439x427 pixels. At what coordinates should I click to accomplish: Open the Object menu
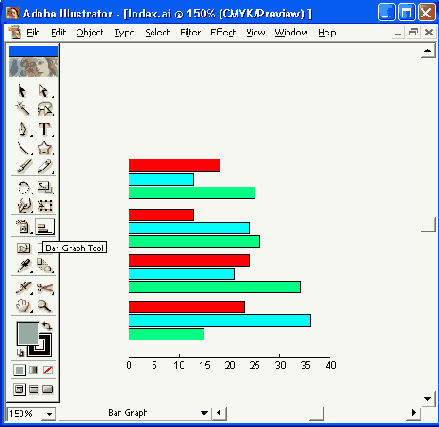[90, 32]
